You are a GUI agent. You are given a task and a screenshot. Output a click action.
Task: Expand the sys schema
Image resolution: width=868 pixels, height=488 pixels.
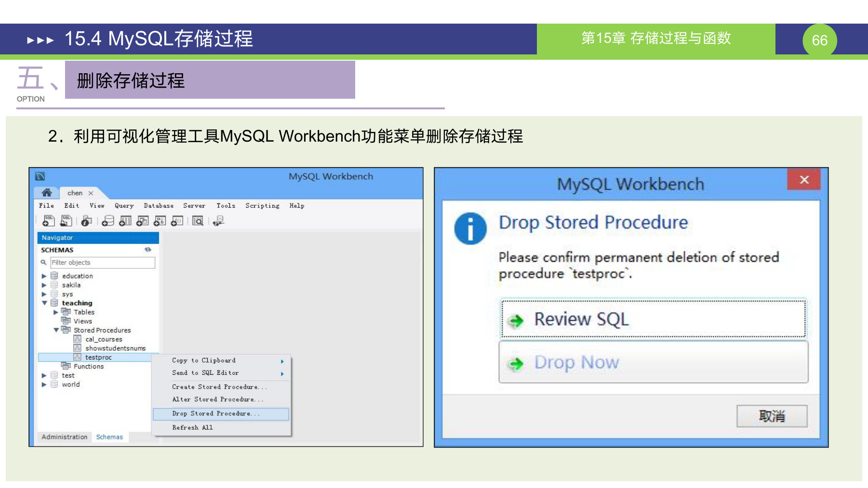coord(44,294)
